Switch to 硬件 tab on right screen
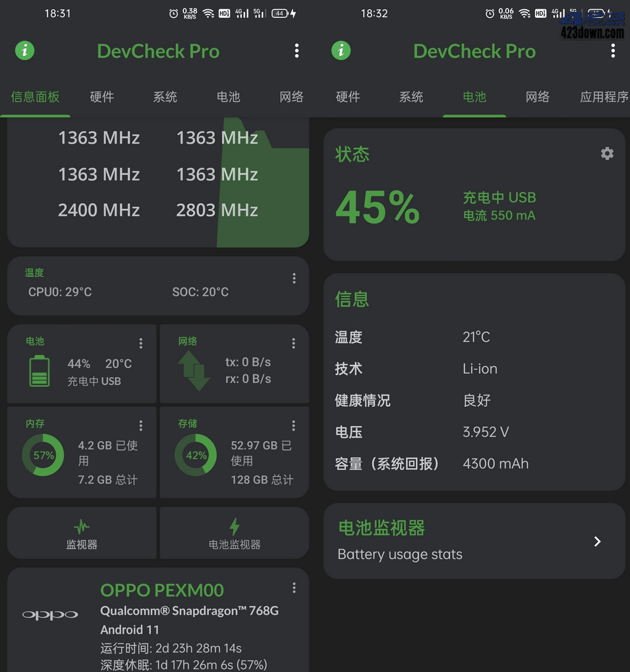 (x=348, y=97)
